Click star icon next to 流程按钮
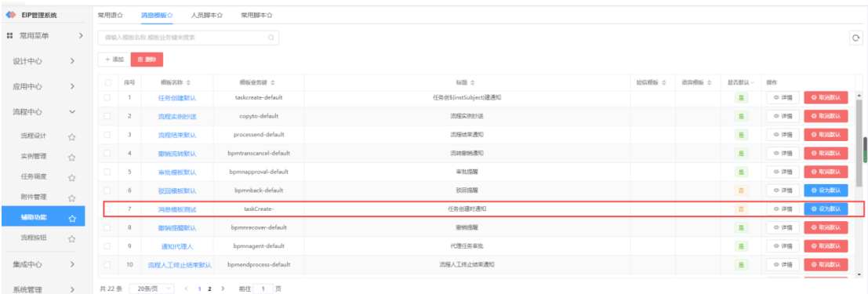 [x=71, y=239]
